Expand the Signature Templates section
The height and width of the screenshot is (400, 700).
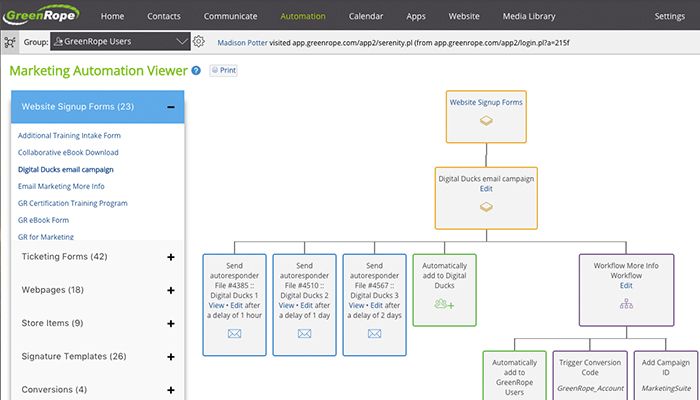pyautogui.click(x=171, y=357)
